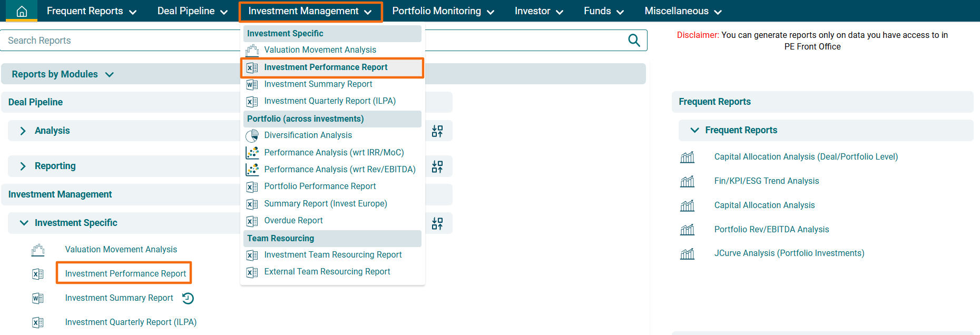Expand the Reporting section
Viewport: 980px width, 335px height.
[x=23, y=166]
